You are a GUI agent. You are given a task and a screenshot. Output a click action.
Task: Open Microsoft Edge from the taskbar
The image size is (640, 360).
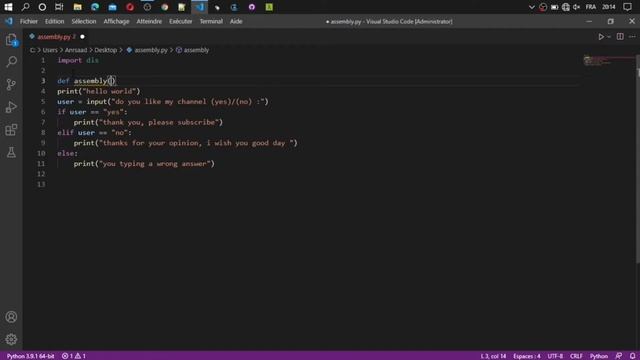pos(95,7)
